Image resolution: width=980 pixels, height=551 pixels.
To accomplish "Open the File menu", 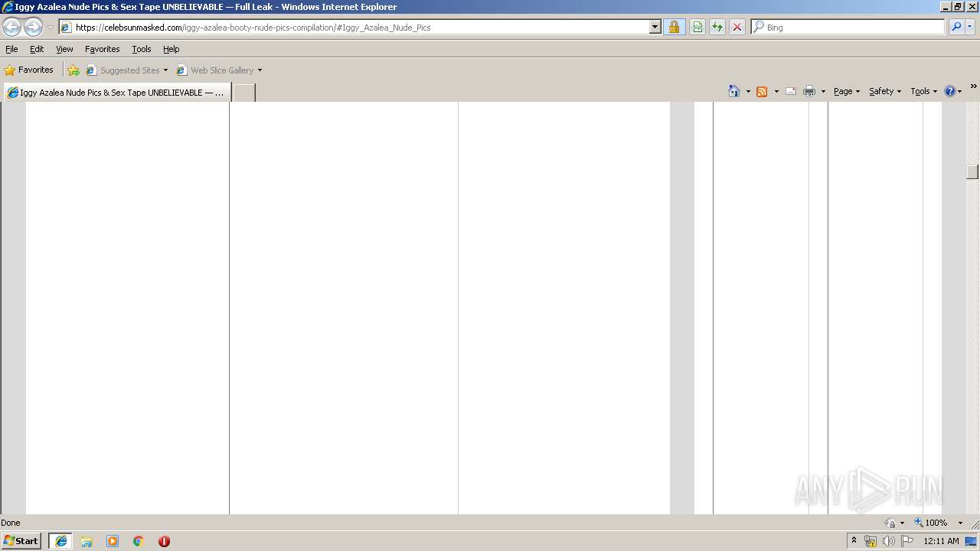I will (x=11, y=49).
